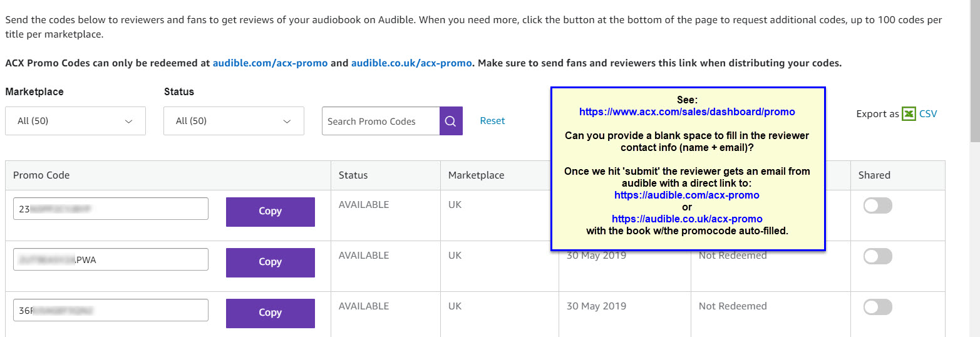Copy the first promo code starting with 23
980x337 pixels.
[271, 212]
